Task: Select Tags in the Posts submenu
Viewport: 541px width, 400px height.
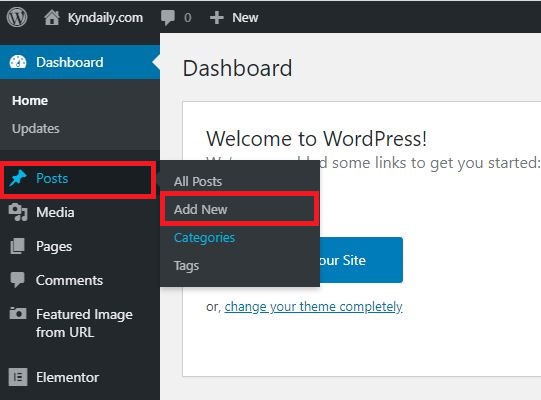Action: 187,266
